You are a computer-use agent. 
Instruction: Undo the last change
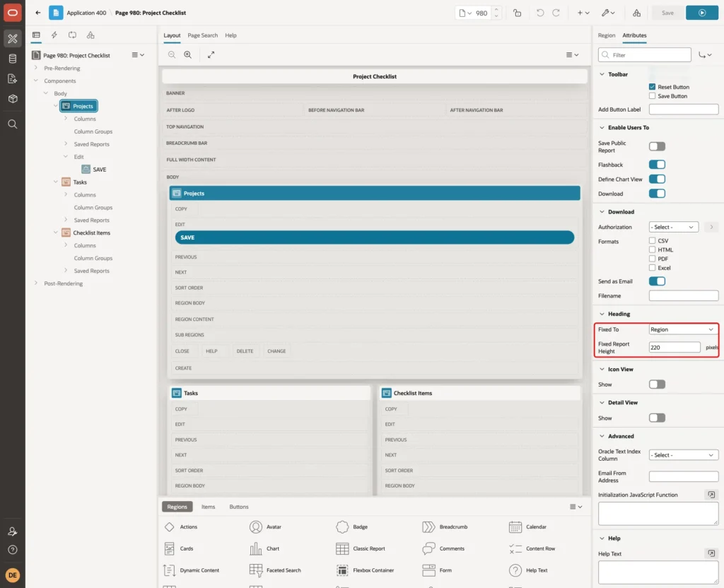pos(539,13)
